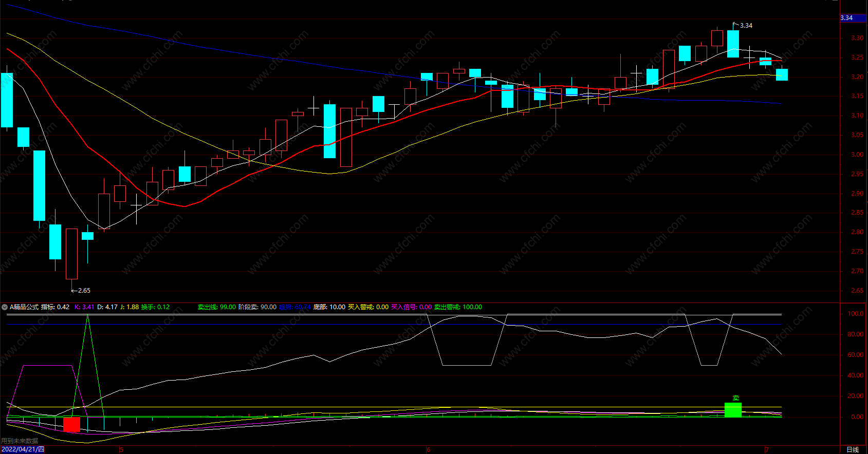This screenshot has width=868, height=454.
Task: Click the 60.00 indicator axis label
Action: (x=855, y=355)
